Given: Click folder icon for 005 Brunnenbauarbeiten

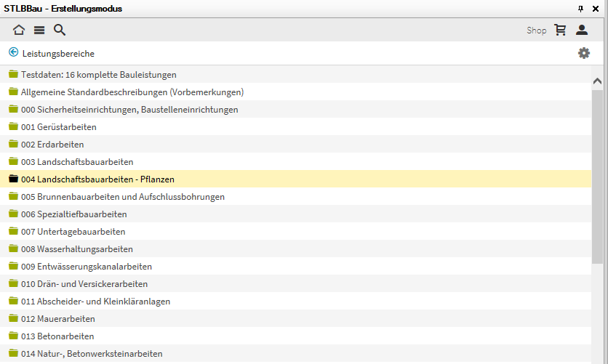Looking at the screenshot, I should [x=14, y=195].
